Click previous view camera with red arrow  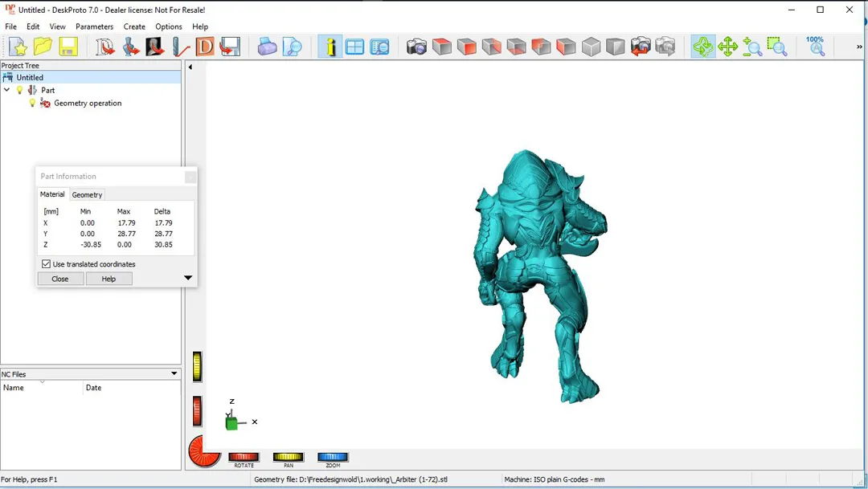(641, 47)
